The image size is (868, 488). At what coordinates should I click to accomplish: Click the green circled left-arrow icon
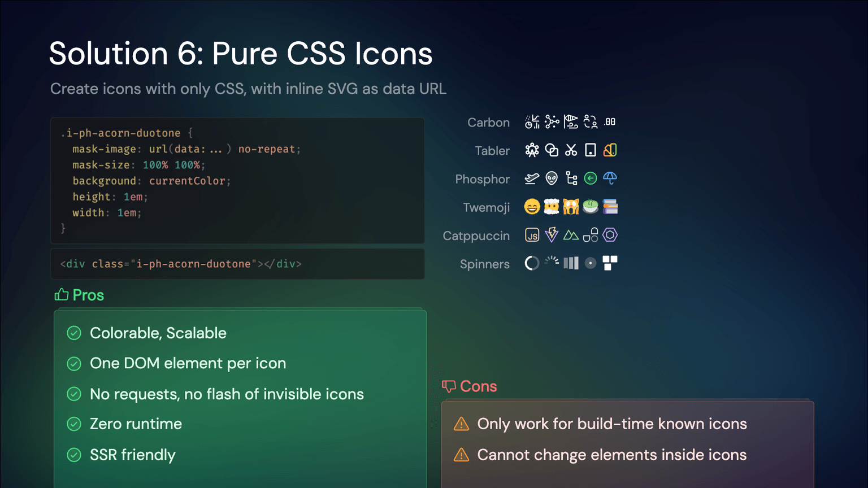pyautogui.click(x=591, y=178)
